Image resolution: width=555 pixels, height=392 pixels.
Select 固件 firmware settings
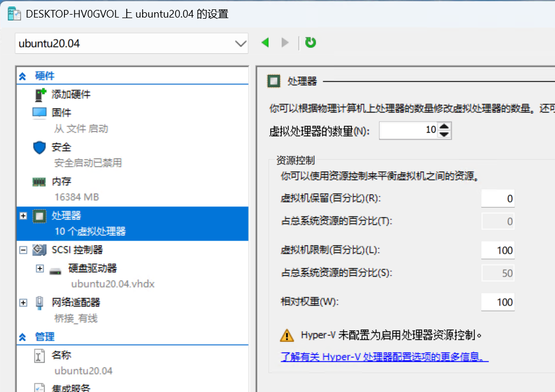[x=61, y=113]
